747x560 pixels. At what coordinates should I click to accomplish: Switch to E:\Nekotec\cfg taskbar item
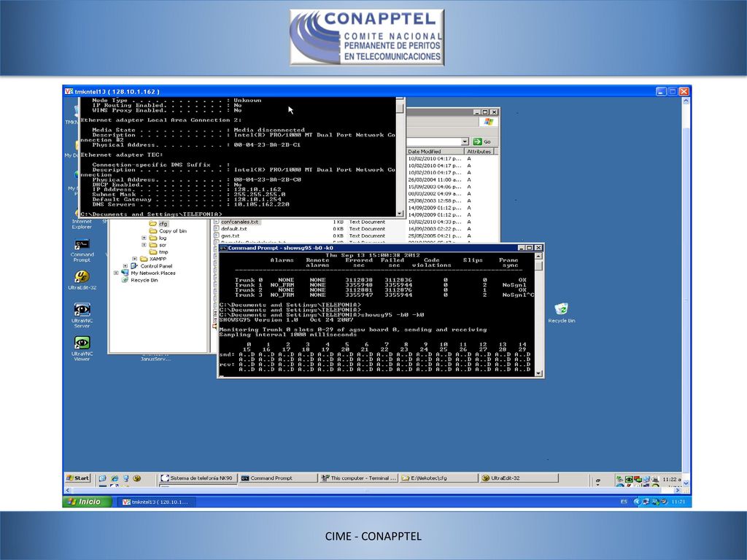pyautogui.click(x=438, y=478)
